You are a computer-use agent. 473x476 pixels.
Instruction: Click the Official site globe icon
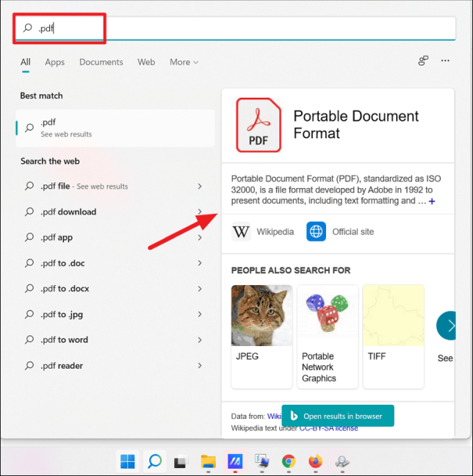(x=316, y=231)
